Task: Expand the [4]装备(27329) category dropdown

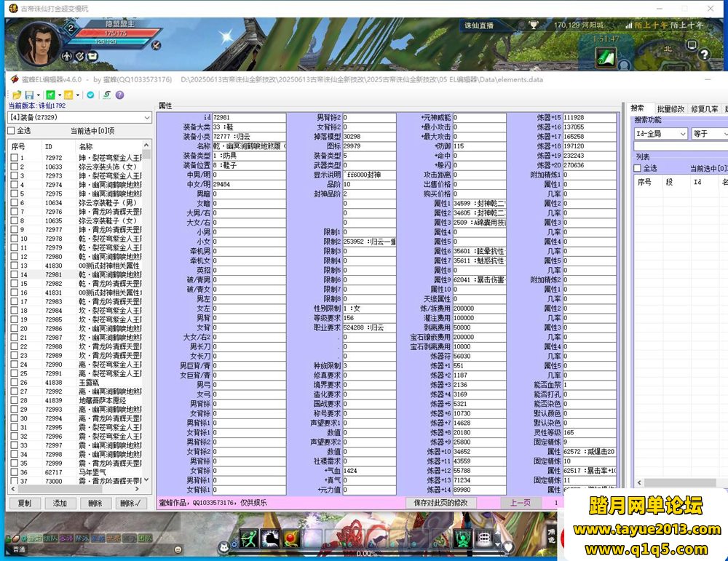Action: (146, 117)
